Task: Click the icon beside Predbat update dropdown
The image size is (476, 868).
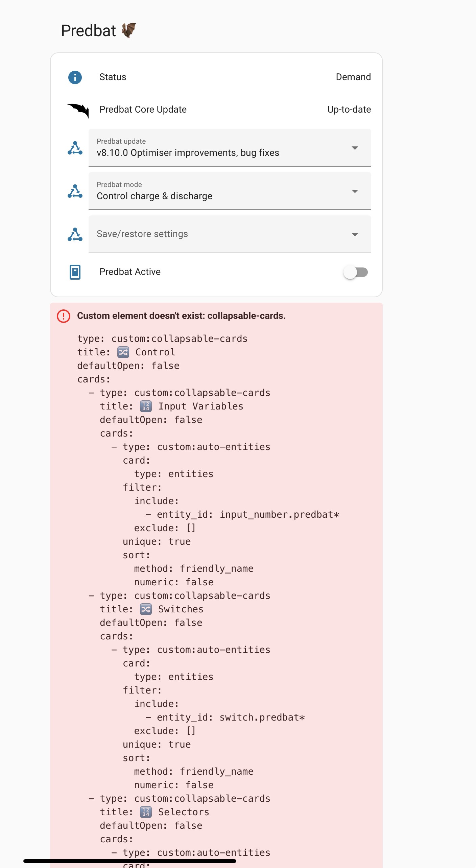Action: (75, 148)
